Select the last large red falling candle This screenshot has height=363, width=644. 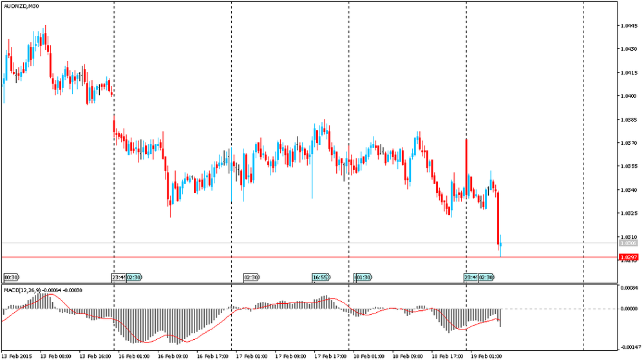click(x=498, y=218)
